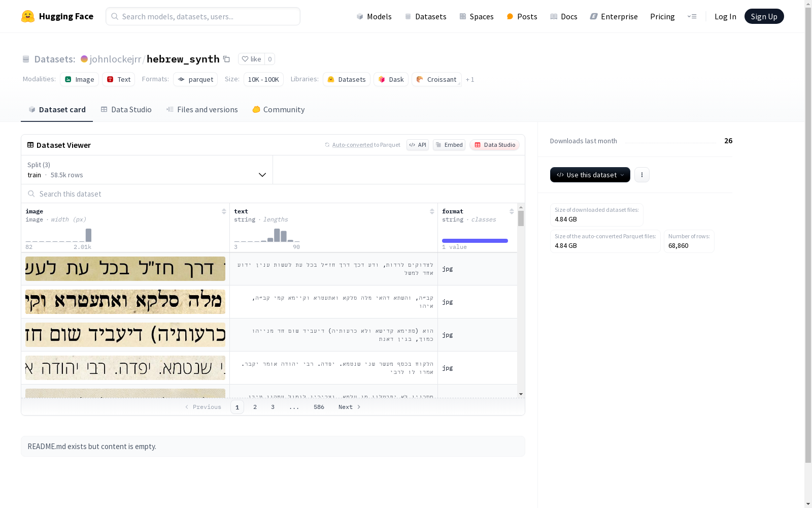812x508 pixels.
Task: Click the like heart button
Action: click(x=251, y=59)
